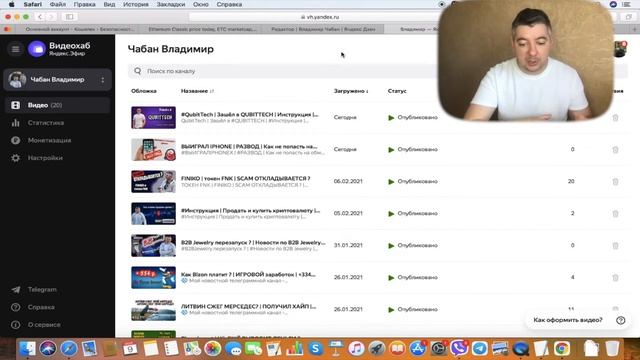640x360 pixels.
Task: Open Как Bizon платит title
Action: (248, 274)
